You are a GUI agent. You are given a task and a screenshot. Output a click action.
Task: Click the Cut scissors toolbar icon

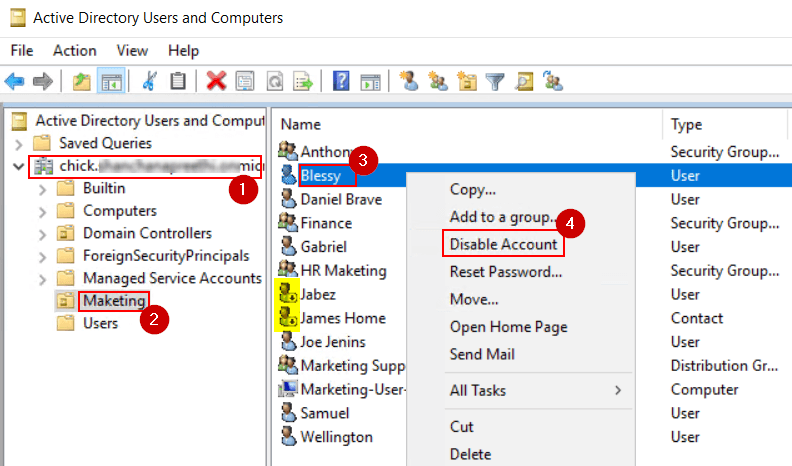pyautogui.click(x=149, y=82)
